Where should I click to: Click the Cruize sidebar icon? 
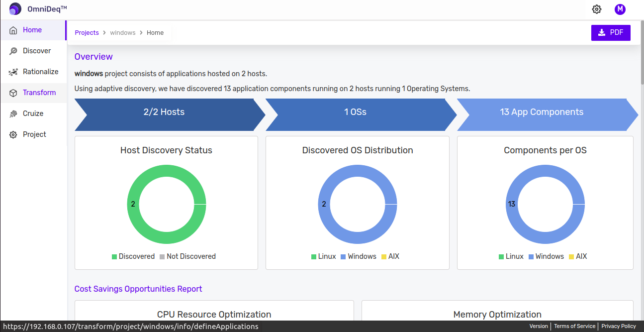coord(13,114)
